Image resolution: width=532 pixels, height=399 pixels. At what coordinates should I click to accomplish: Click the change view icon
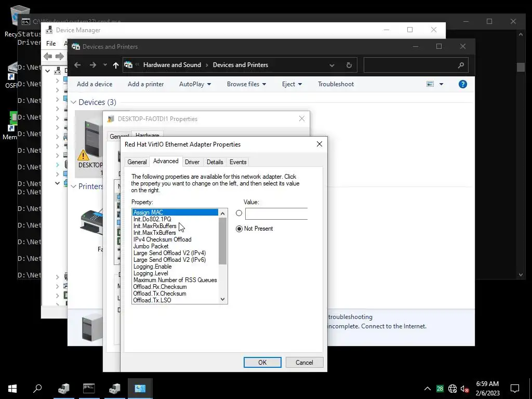click(430, 84)
